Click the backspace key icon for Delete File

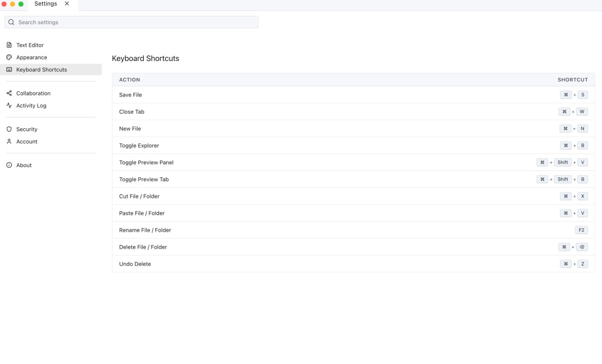pyautogui.click(x=581, y=247)
